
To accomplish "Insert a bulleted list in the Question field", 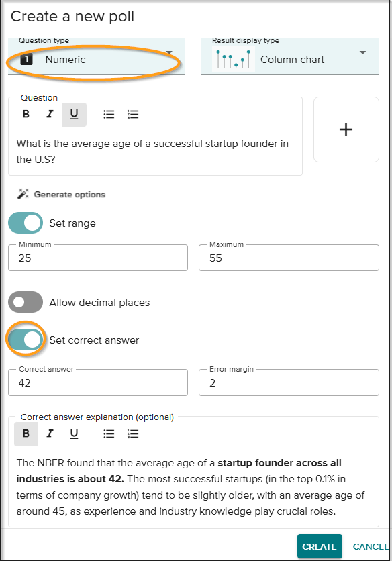I will 109,114.
